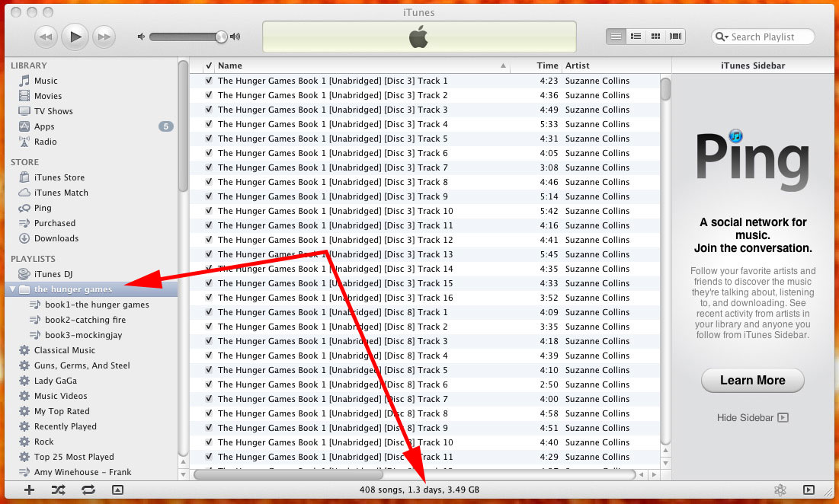Switch to album list view

click(636, 37)
